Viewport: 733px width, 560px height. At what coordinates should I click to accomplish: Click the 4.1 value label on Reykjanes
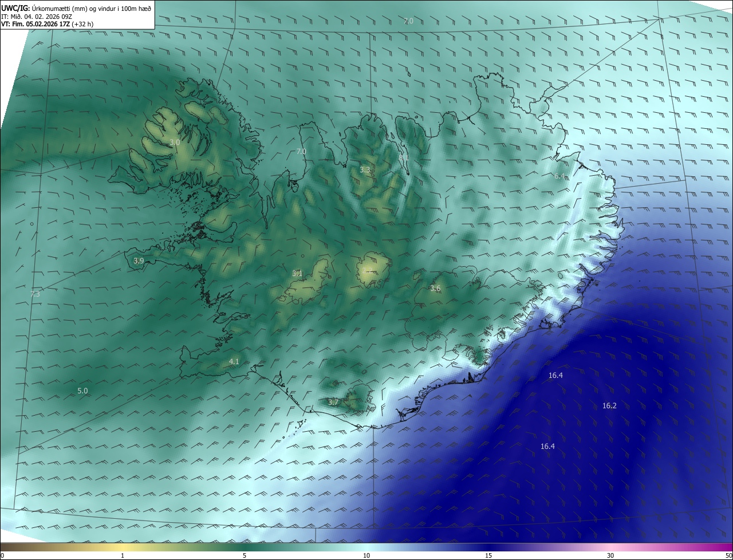(x=234, y=361)
